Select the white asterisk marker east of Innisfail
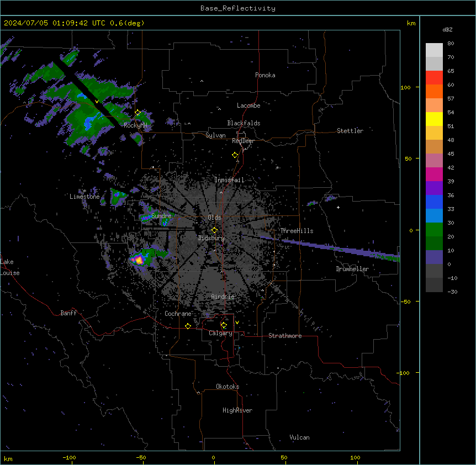476x465 pixels. 277,167
